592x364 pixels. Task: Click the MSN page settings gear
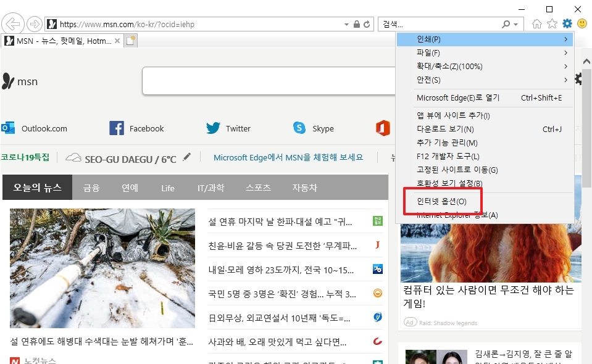pyautogui.click(x=578, y=79)
